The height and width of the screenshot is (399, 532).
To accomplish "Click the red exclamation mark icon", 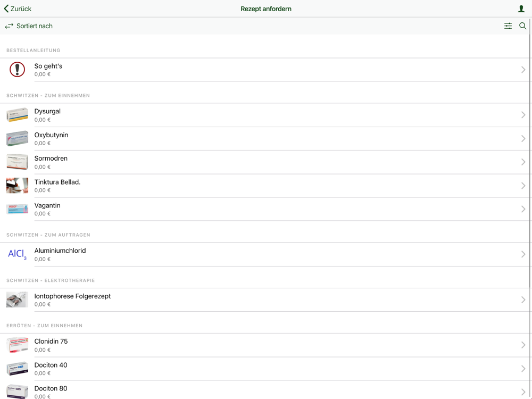I will (x=18, y=70).
